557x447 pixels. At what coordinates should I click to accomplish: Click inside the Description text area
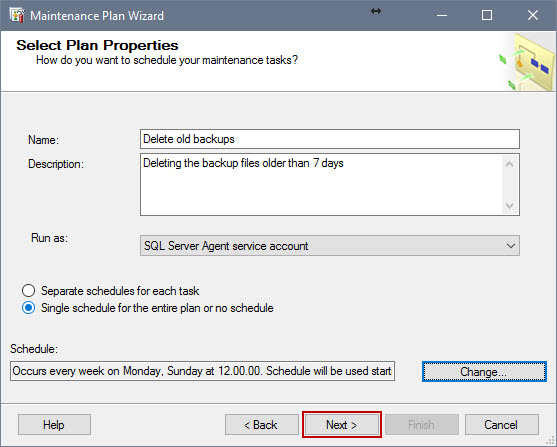coord(321,184)
